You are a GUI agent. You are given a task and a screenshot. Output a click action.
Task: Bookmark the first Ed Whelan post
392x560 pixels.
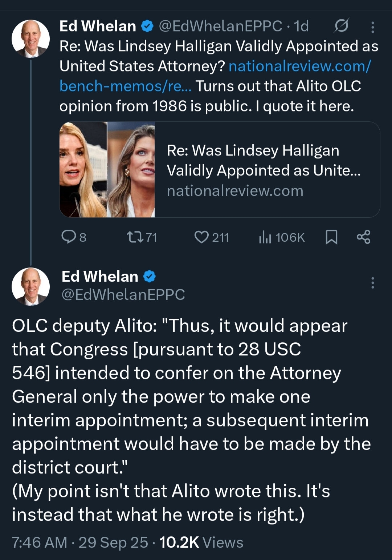tap(331, 237)
